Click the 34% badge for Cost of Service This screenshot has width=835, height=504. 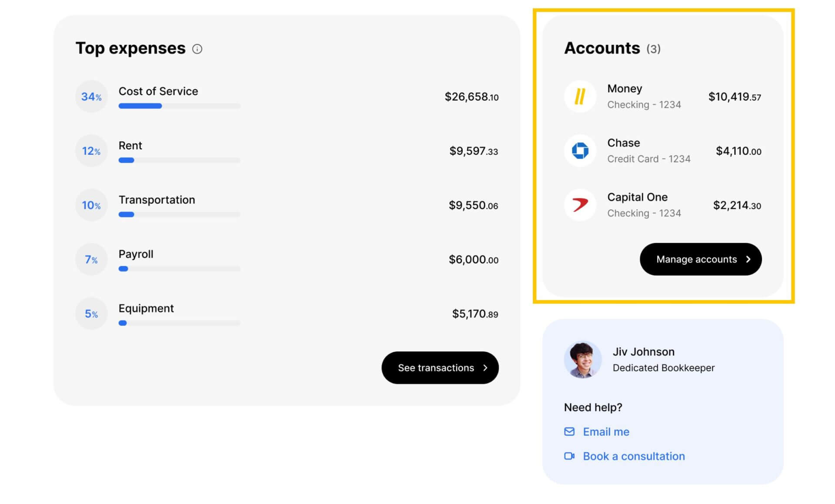click(x=91, y=96)
